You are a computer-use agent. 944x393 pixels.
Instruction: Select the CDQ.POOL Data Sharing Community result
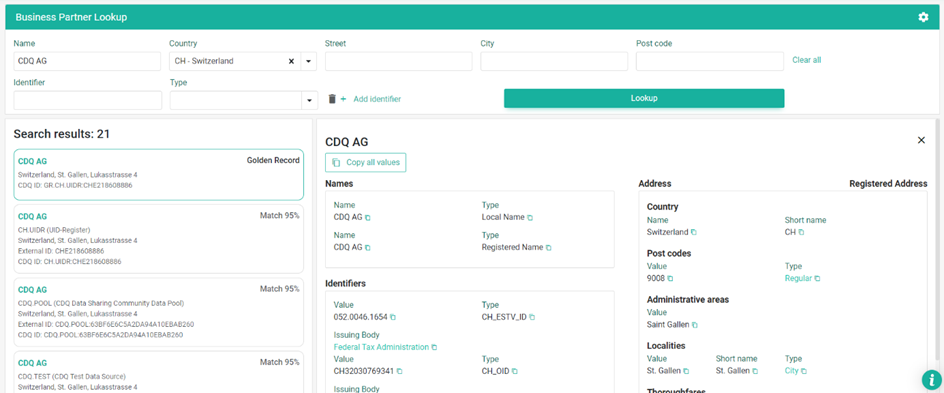pyautogui.click(x=158, y=312)
